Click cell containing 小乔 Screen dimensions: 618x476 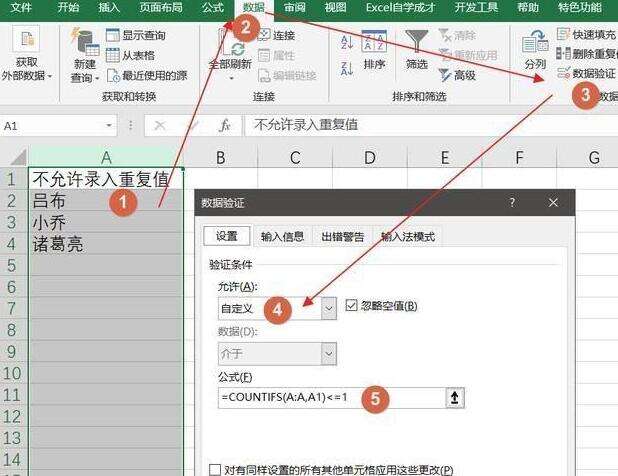pos(106,222)
